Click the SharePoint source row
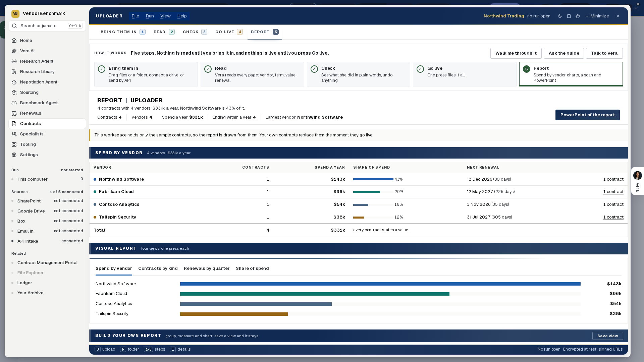This screenshot has width=644, height=362. pos(47,201)
